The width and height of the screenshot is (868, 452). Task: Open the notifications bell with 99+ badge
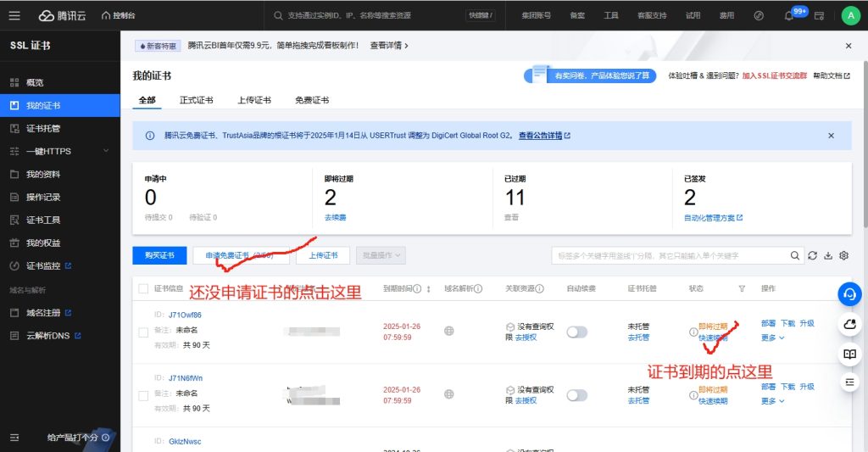789,15
